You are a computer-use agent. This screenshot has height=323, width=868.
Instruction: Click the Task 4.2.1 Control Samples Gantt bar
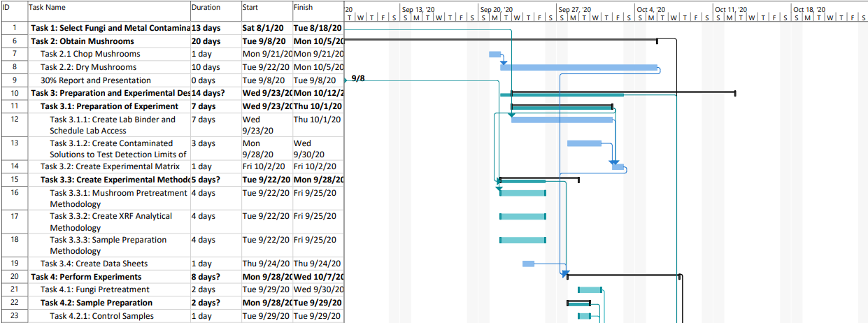[584, 316]
